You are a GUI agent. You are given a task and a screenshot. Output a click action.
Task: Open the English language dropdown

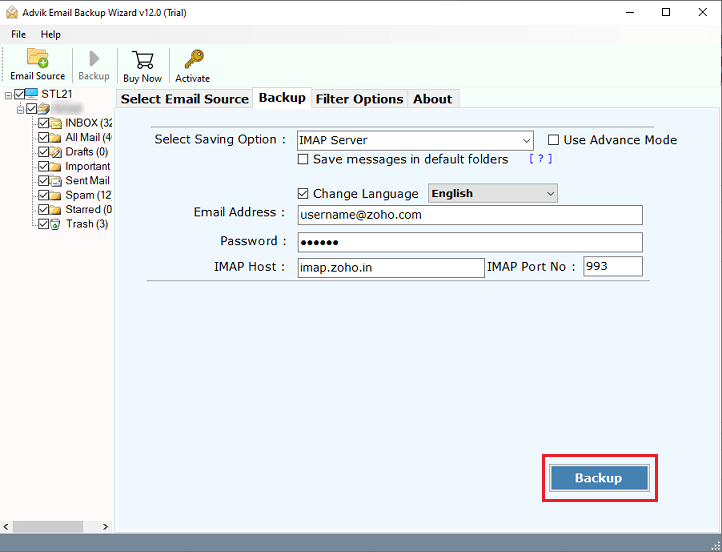coord(549,193)
